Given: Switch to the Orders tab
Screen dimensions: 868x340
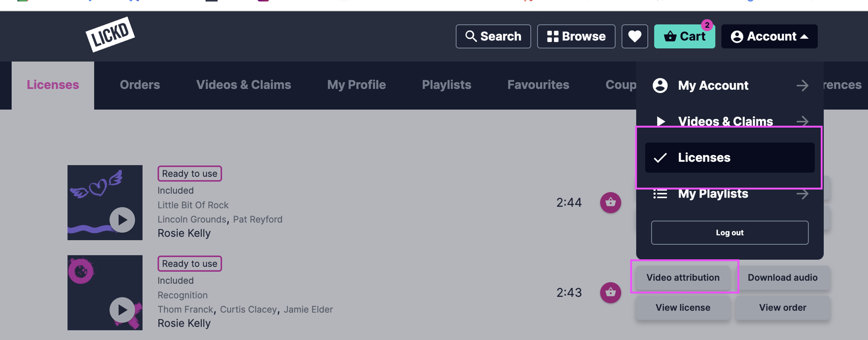Looking at the screenshot, I should [140, 85].
